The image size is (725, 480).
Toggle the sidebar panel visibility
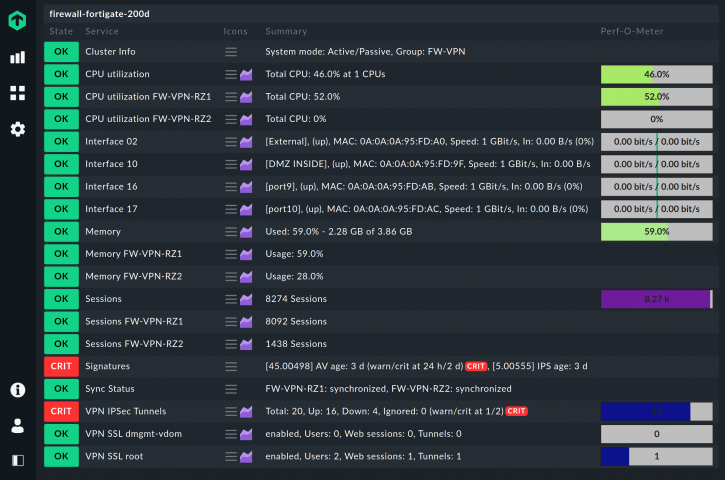[x=17, y=460]
